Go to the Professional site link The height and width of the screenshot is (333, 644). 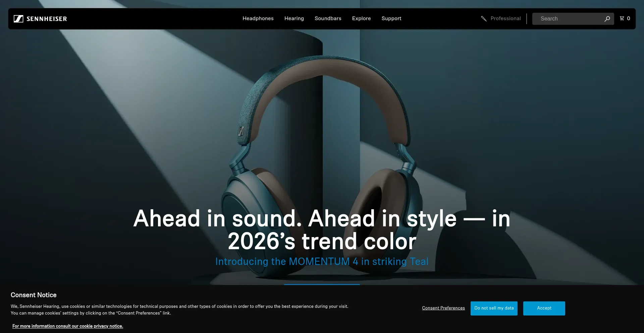[505, 18]
